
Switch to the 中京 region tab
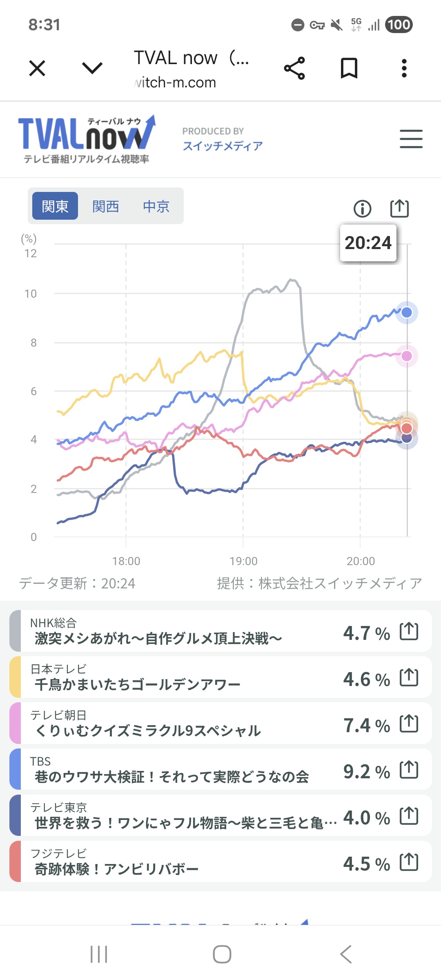tap(156, 206)
